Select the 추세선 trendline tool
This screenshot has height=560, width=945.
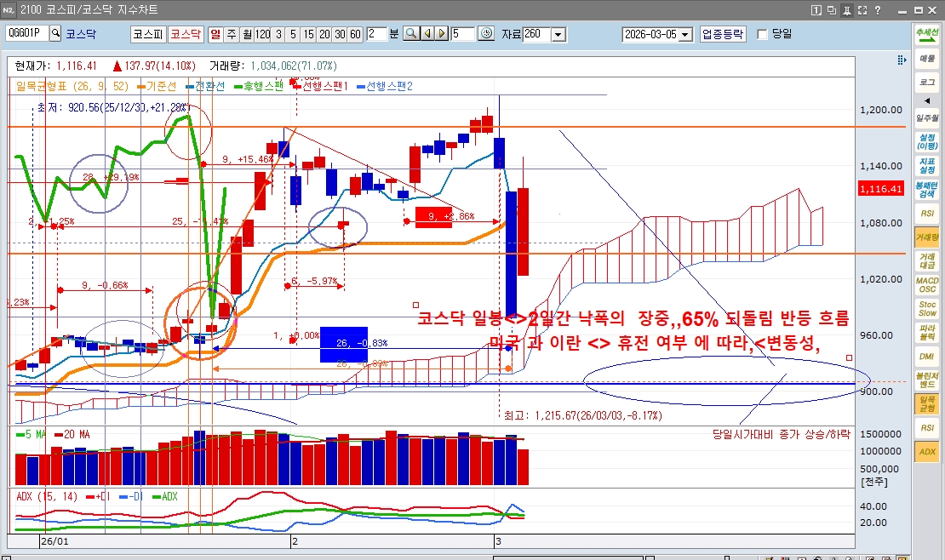tap(927, 34)
